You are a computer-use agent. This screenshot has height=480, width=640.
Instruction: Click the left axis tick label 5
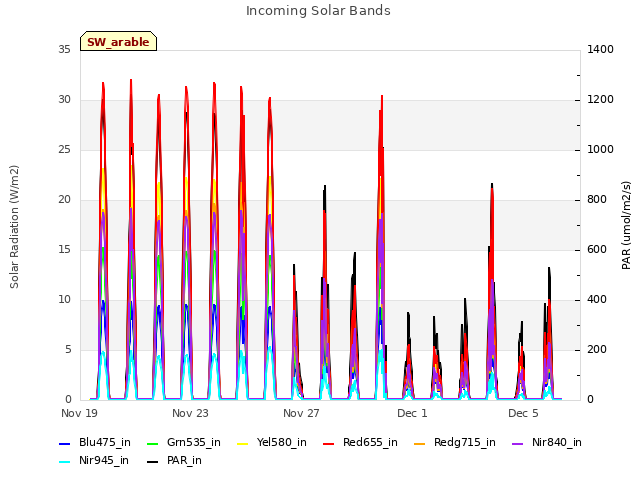(68, 350)
